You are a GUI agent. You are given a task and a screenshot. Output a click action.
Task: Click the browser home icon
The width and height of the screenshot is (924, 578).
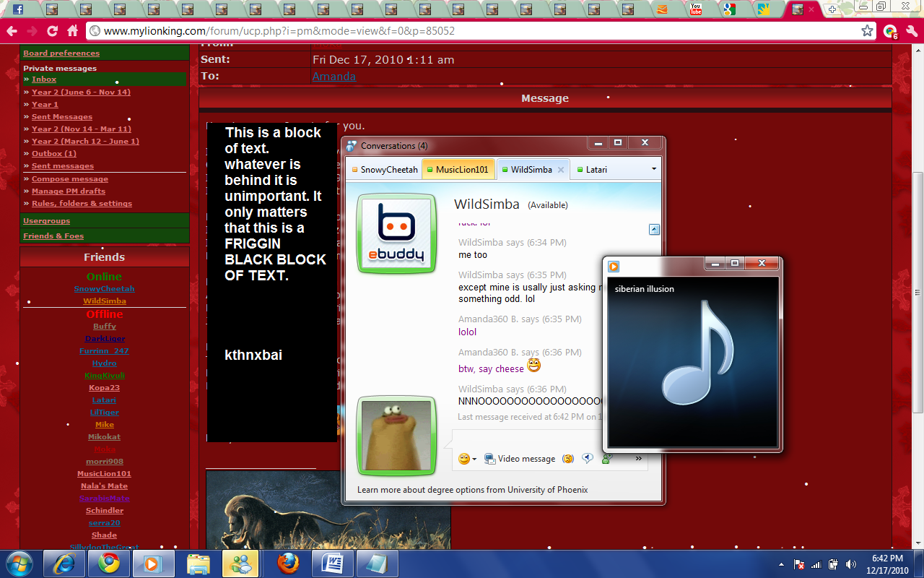(x=72, y=31)
